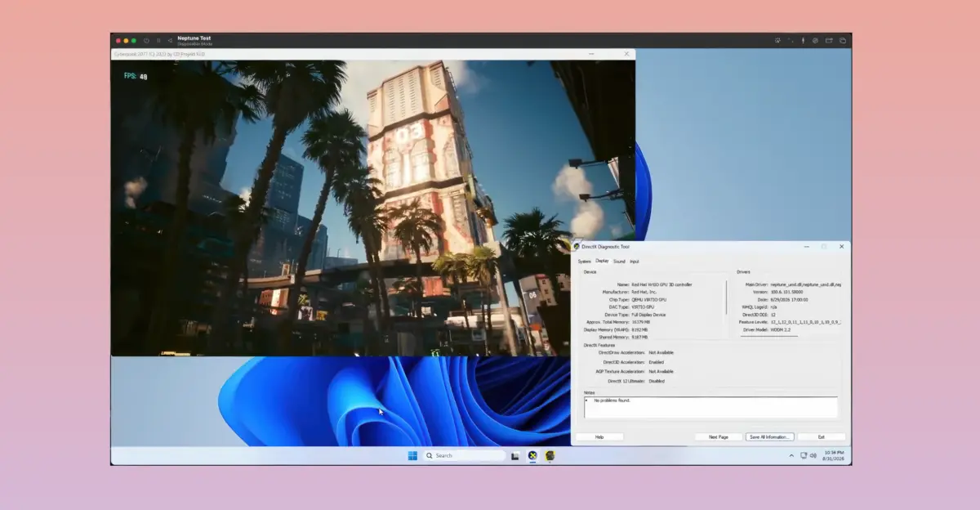Click the yellow minimize dot of Neptune window

125,40
